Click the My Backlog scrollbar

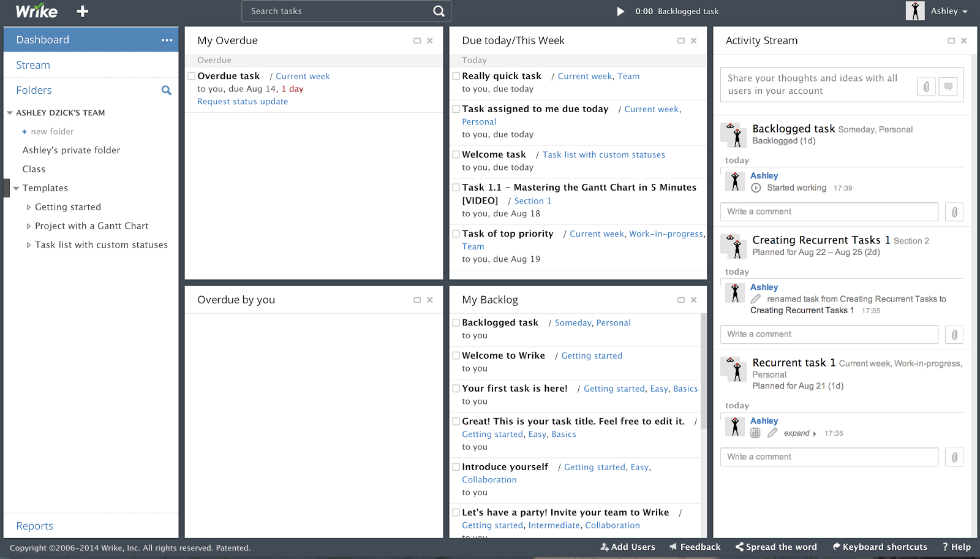(703, 371)
